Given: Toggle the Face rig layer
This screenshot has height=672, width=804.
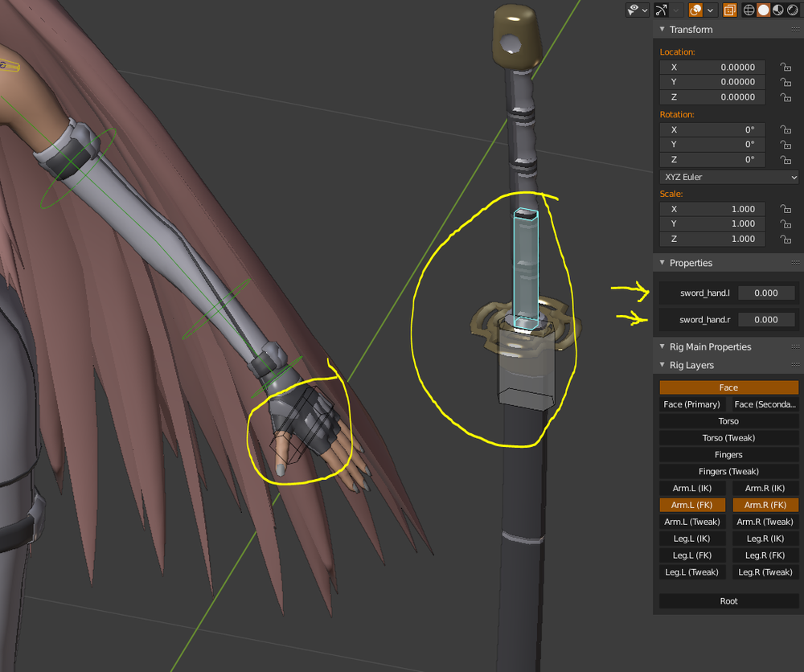Looking at the screenshot, I should point(728,387).
